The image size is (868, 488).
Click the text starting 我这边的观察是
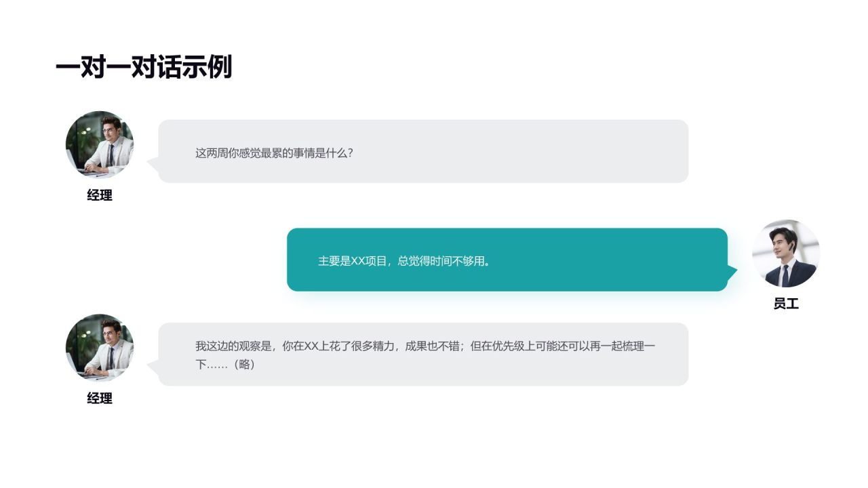coord(426,355)
